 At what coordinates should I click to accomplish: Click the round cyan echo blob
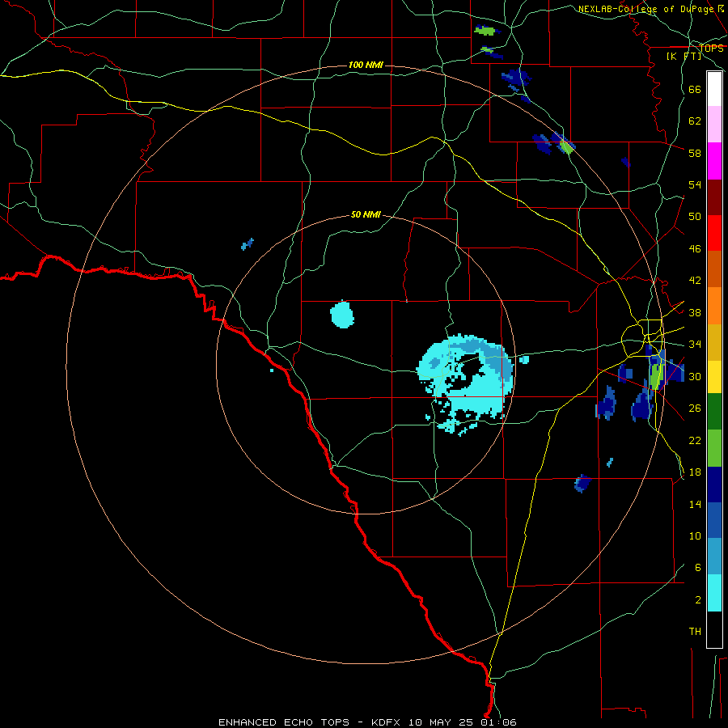342,315
